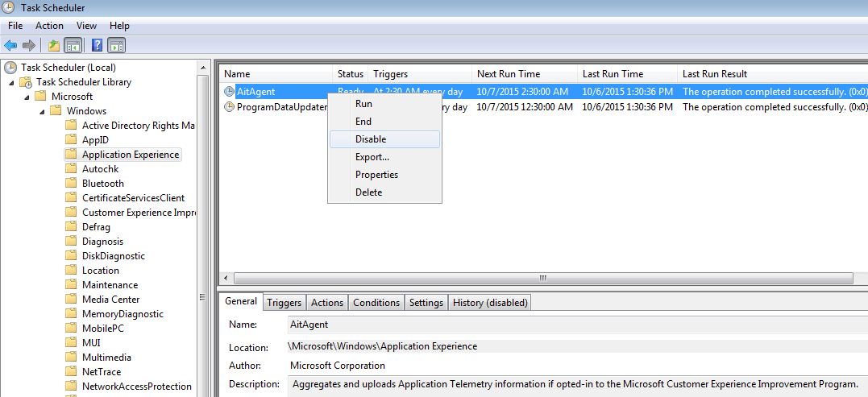Click the Task Scheduler Library folder icon
This screenshot has height=397, width=868.
coord(26,82)
